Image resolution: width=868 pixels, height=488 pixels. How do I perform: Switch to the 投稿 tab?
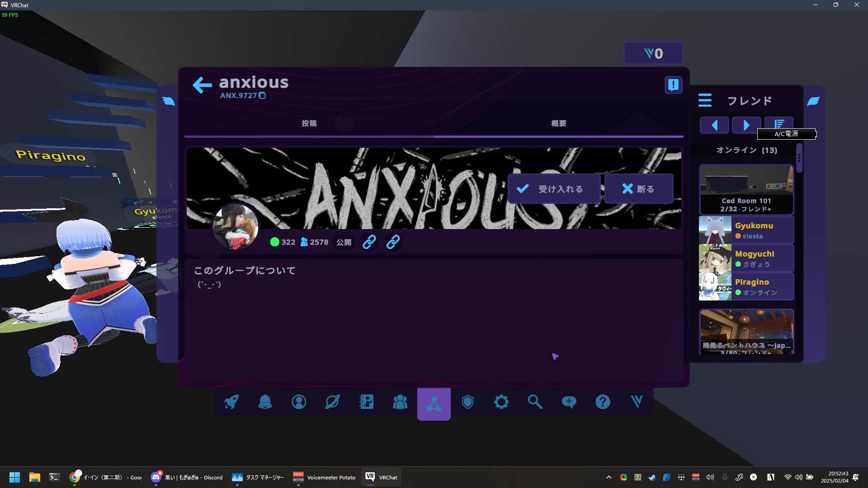pos(309,123)
